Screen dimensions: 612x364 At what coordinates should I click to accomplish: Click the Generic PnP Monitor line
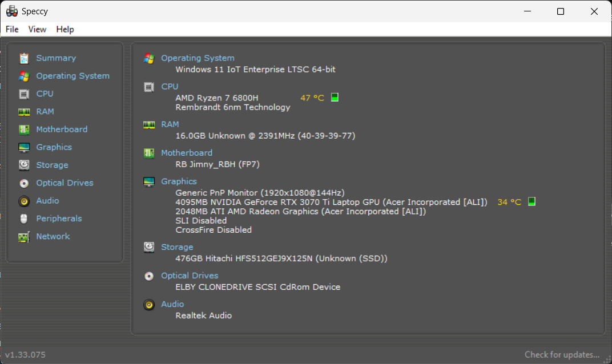tap(260, 193)
